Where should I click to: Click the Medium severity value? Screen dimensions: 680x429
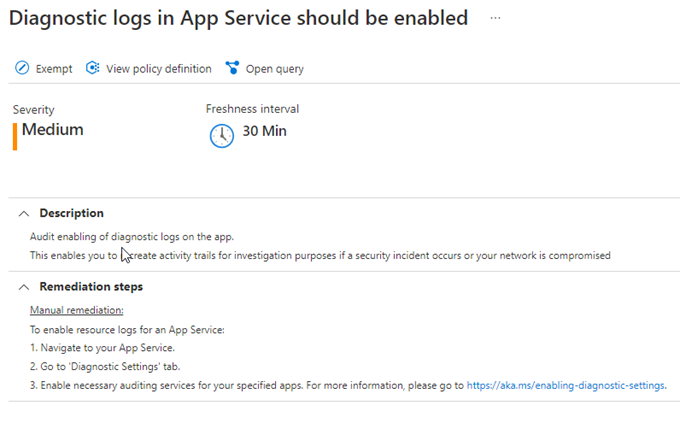53,130
